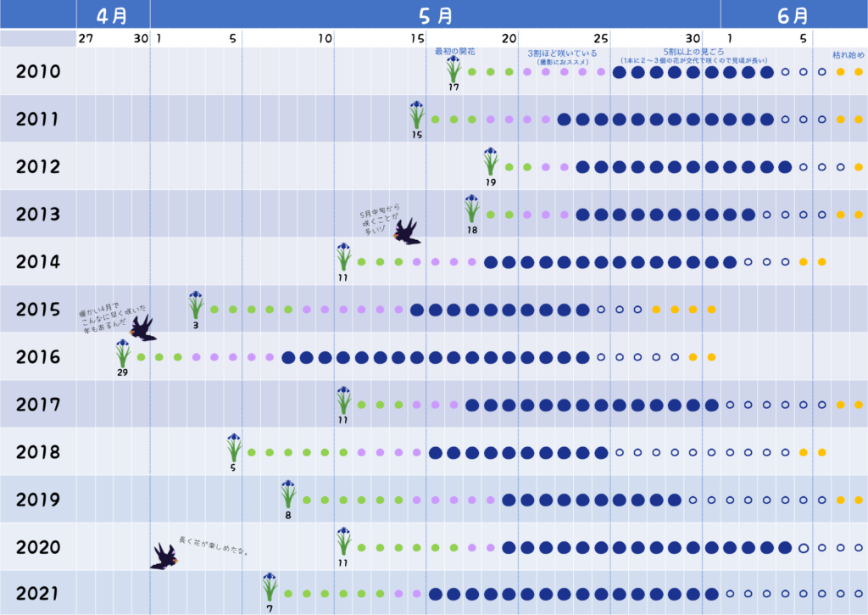Select the swallow bird between 2015 and 2016 rows
The image size is (868, 615).
142,328
